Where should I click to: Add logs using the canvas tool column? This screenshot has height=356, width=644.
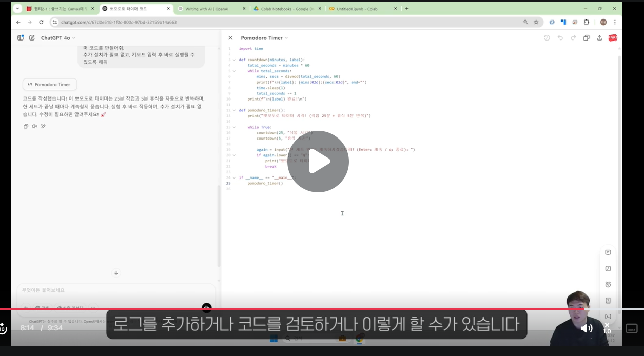(x=608, y=268)
